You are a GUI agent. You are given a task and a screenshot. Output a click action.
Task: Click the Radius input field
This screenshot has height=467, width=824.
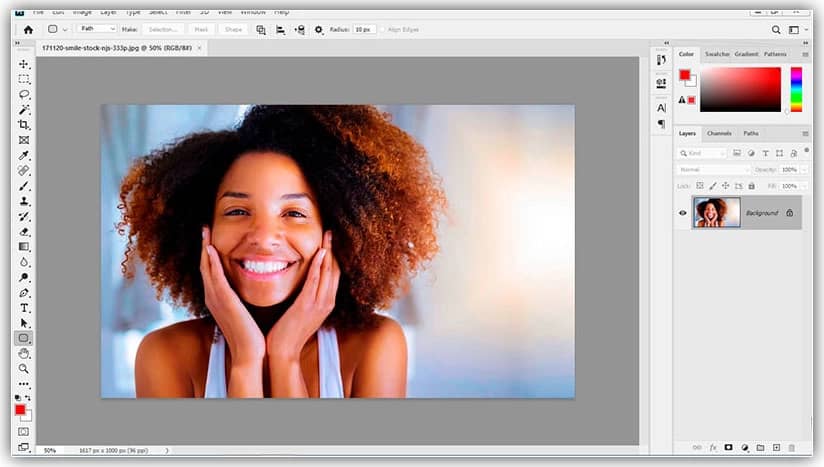(x=364, y=30)
